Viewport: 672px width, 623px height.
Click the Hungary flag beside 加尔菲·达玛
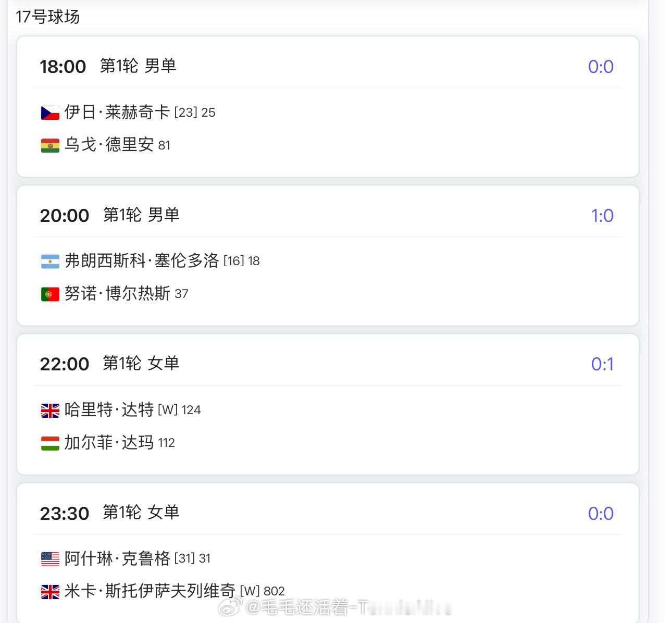[50, 443]
